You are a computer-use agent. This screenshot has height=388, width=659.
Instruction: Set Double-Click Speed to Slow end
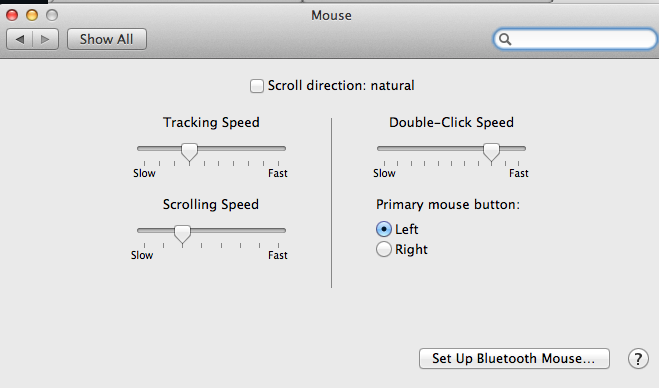click(384, 148)
